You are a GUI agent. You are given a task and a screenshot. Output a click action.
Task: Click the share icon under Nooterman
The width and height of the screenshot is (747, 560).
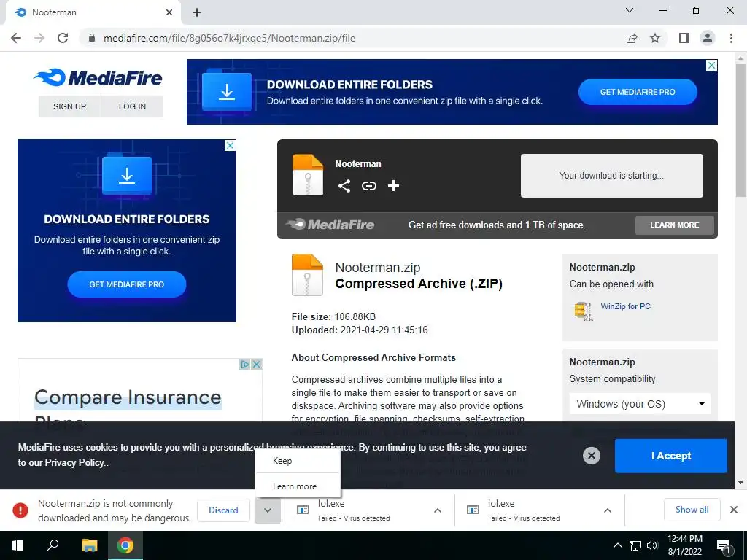[344, 186]
